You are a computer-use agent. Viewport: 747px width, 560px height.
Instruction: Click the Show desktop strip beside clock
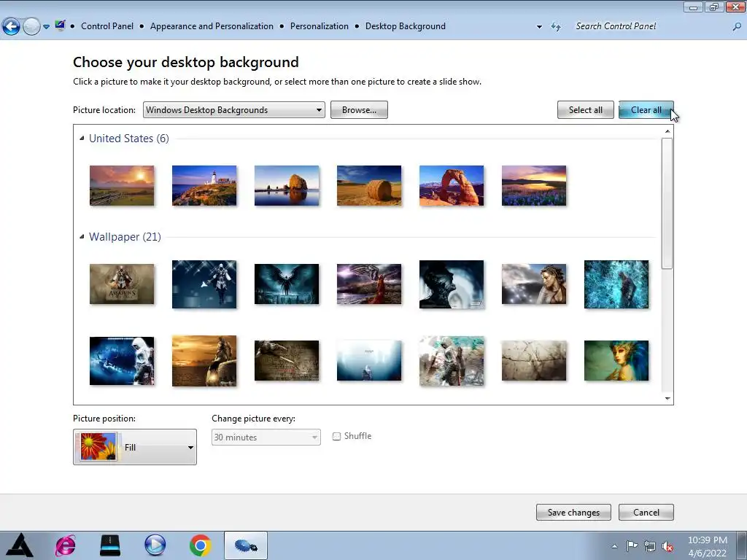tap(741, 545)
